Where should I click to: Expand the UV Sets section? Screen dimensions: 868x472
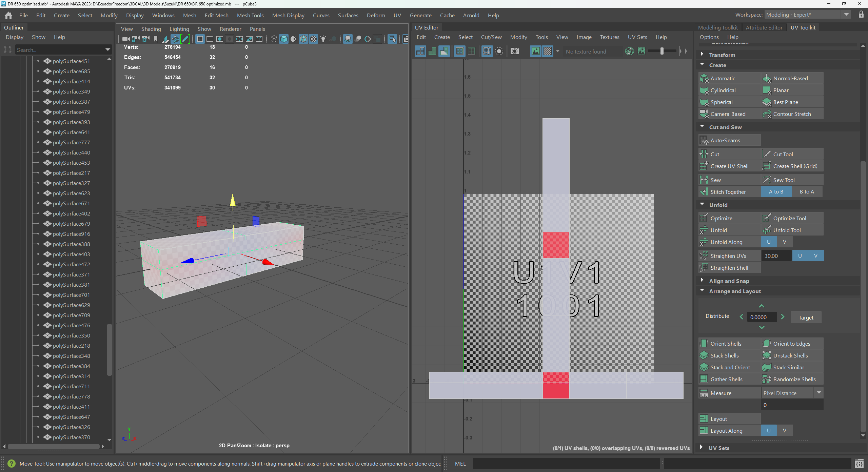click(x=701, y=447)
